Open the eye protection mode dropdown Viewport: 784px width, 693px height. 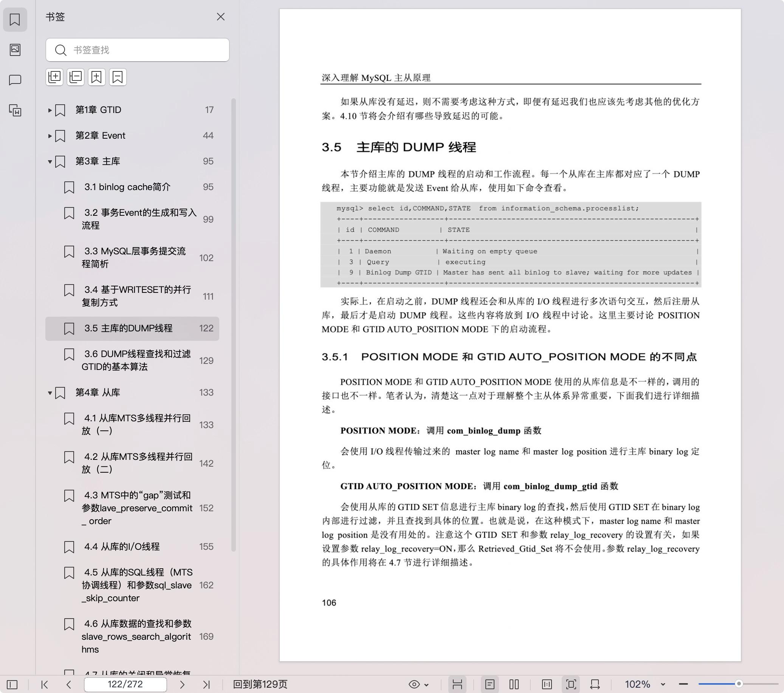(419, 684)
